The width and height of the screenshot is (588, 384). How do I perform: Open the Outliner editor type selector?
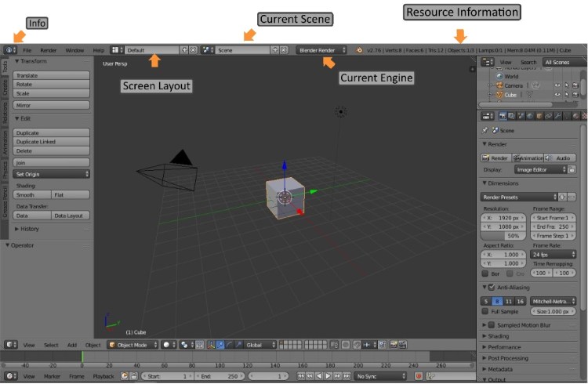[x=488, y=62]
